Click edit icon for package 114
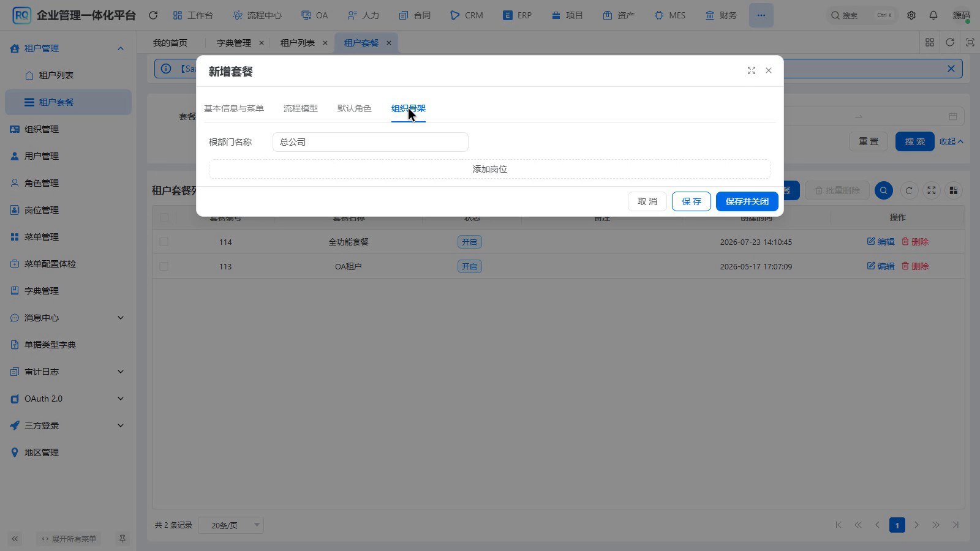Viewport: 980px width, 551px height. (x=881, y=242)
